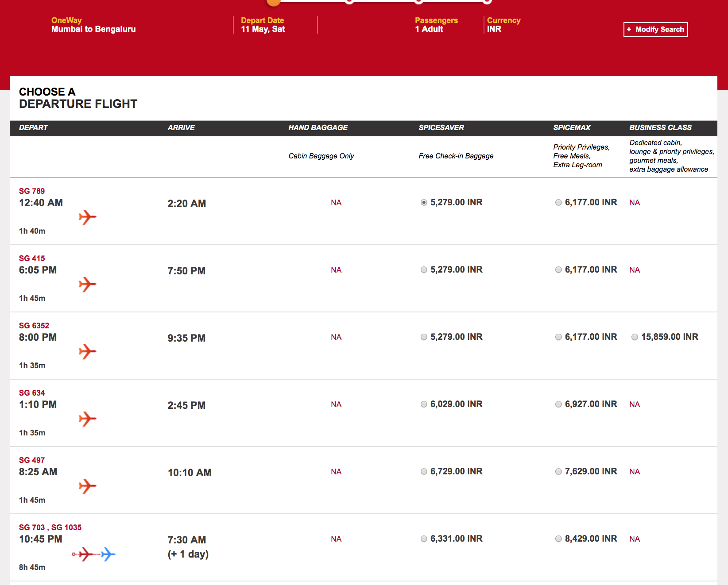Click the SG 789 flight number
This screenshot has height=585, width=728.
pyautogui.click(x=31, y=191)
